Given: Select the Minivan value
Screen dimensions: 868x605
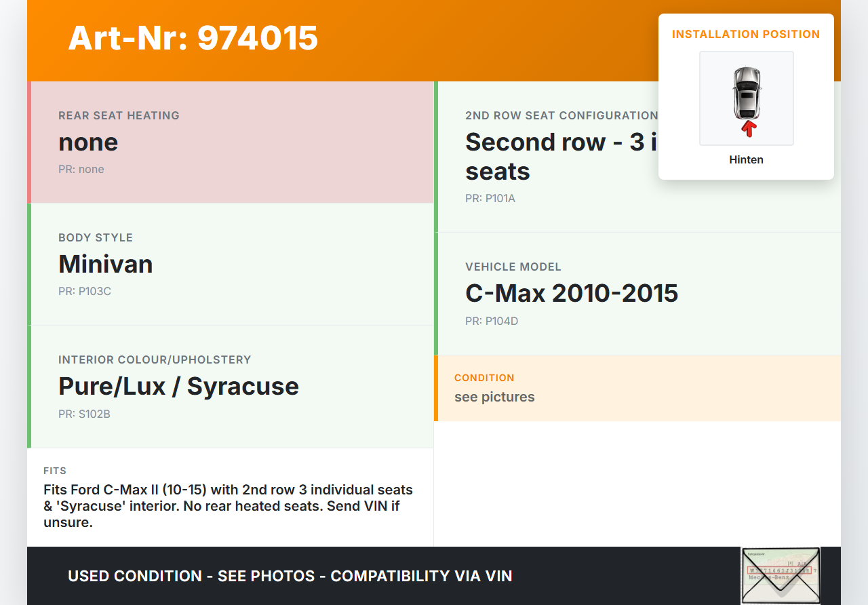Looking at the screenshot, I should click(106, 264).
